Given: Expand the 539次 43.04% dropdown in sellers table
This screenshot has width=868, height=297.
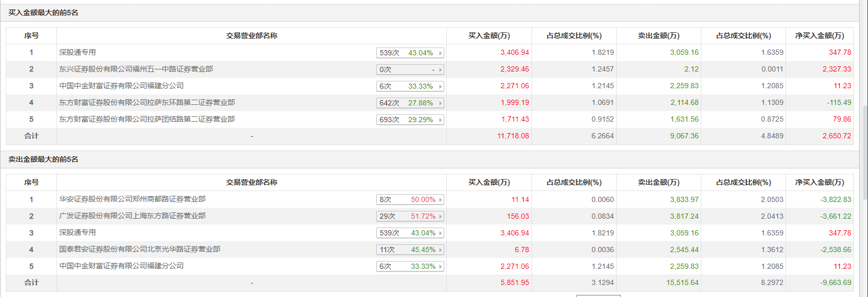Looking at the screenshot, I should click(x=410, y=233).
